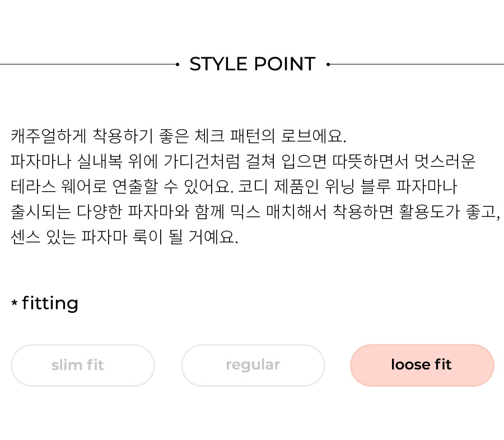This screenshot has height=440, width=504.
Task: Click the "fitting" label text
Action: 50,303
